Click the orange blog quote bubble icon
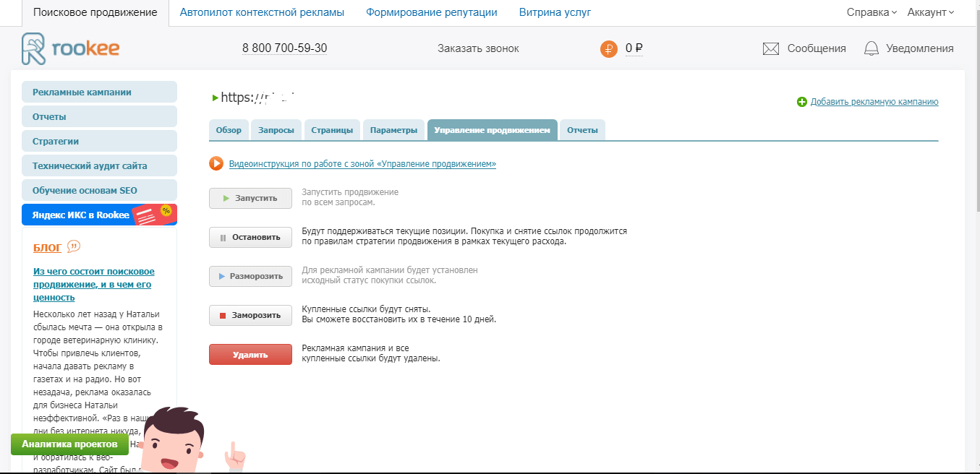The height and width of the screenshot is (474, 980). click(74, 247)
